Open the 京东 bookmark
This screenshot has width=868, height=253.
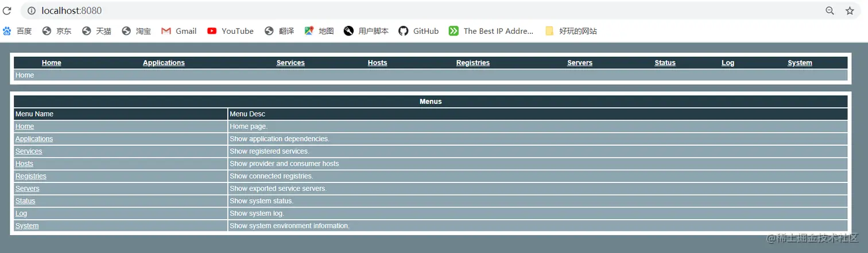pyautogui.click(x=57, y=31)
